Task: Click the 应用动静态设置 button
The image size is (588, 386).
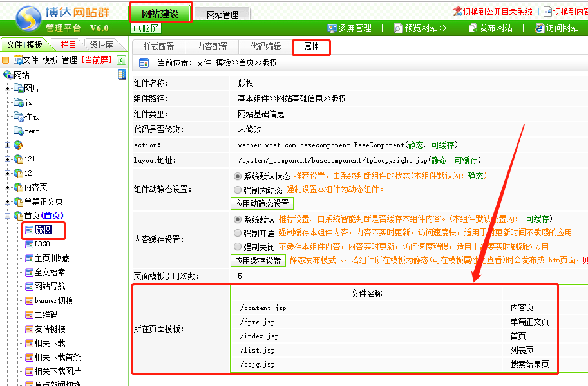Action: (261, 203)
